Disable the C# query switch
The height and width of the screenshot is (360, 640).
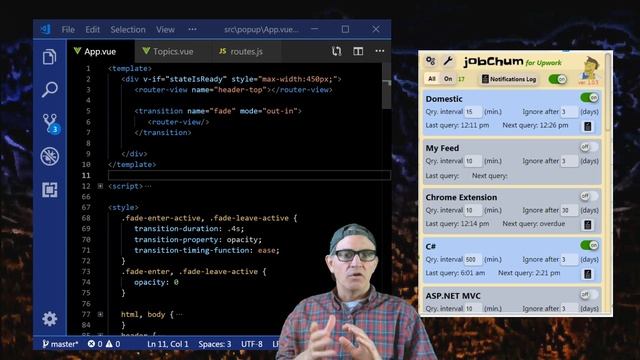[x=589, y=245]
